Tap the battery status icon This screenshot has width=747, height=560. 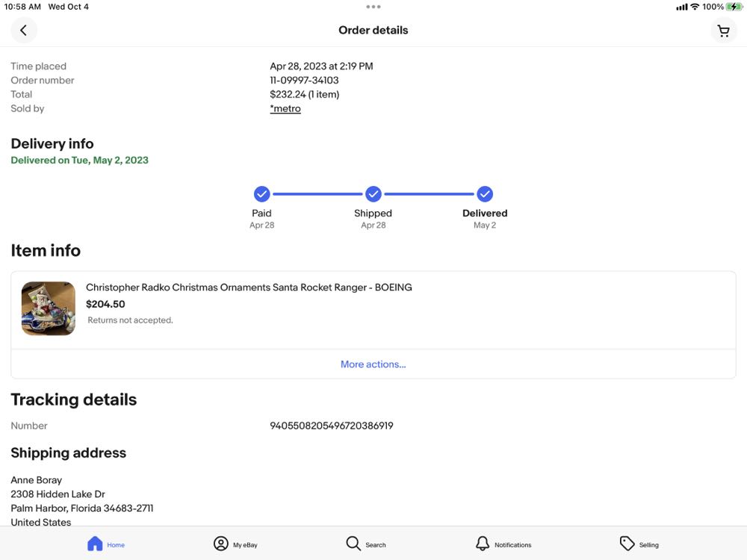(x=734, y=7)
